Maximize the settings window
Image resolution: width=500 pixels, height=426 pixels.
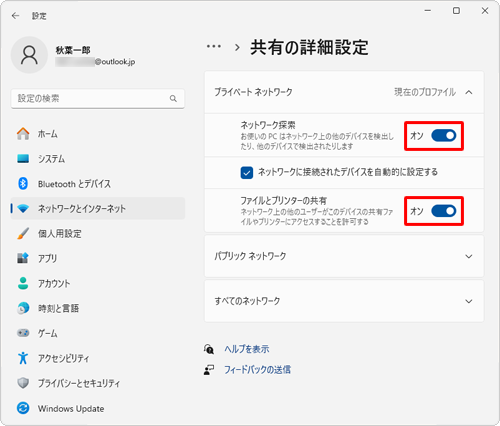[x=456, y=11]
